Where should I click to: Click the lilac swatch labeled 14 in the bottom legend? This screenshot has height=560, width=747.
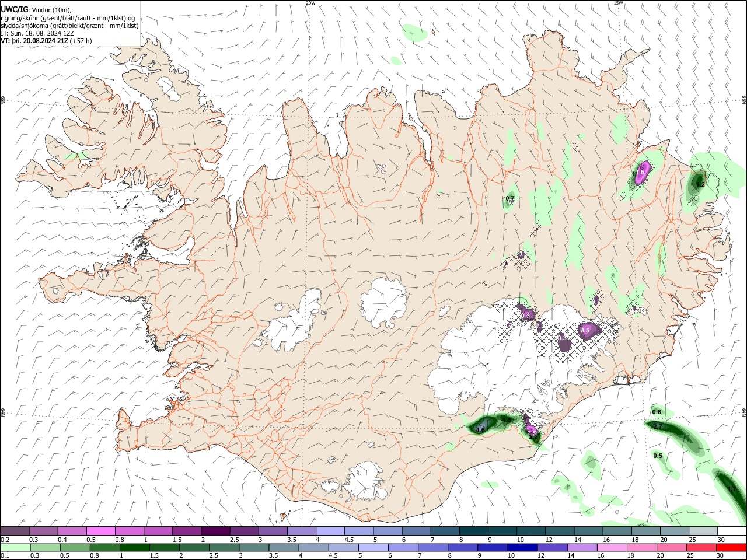click(582, 548)
